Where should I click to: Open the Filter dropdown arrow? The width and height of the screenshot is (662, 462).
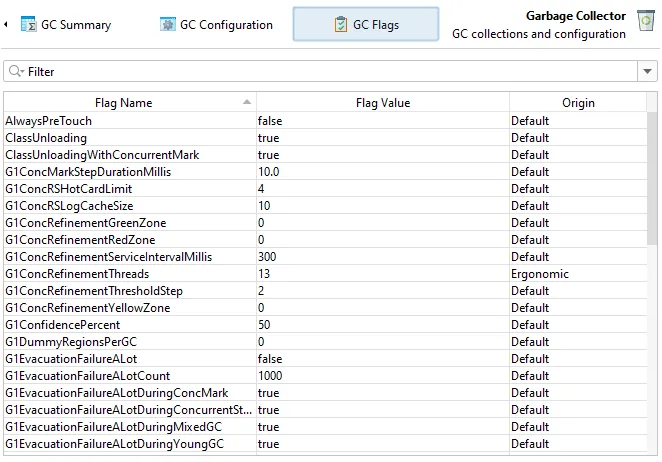pos(647,71)
